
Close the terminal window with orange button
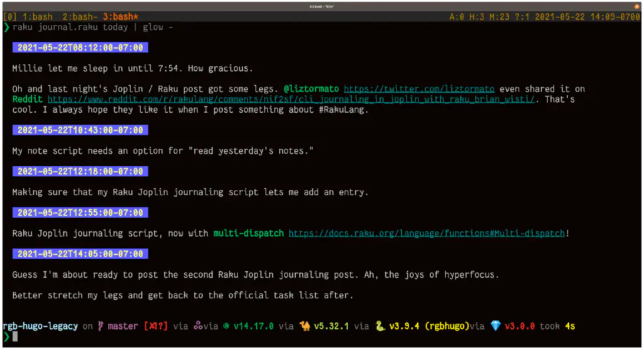[x=636, y=6]
